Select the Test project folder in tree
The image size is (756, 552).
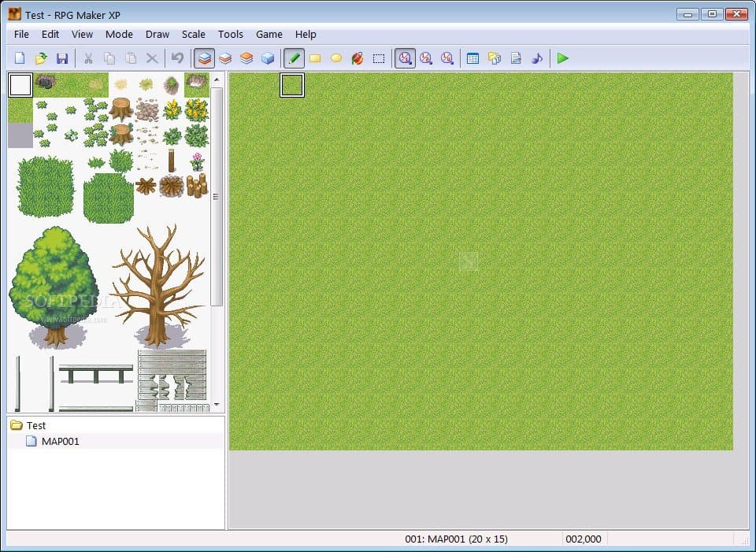[x=36, y=425]
